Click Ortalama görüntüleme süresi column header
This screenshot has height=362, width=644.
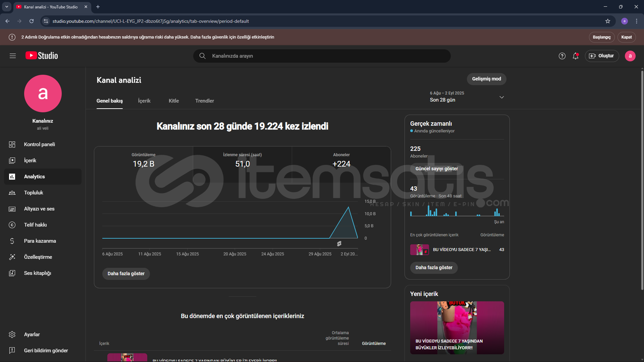click(337, 338)
